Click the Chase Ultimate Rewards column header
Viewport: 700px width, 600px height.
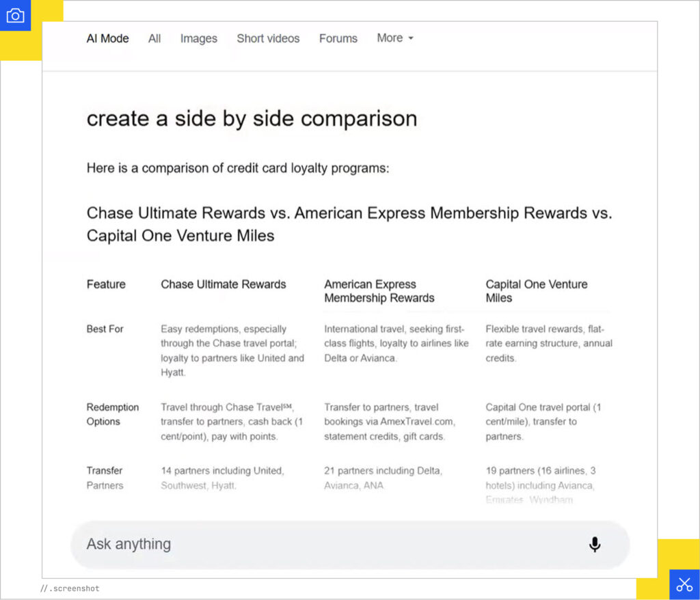coord(223,284)
